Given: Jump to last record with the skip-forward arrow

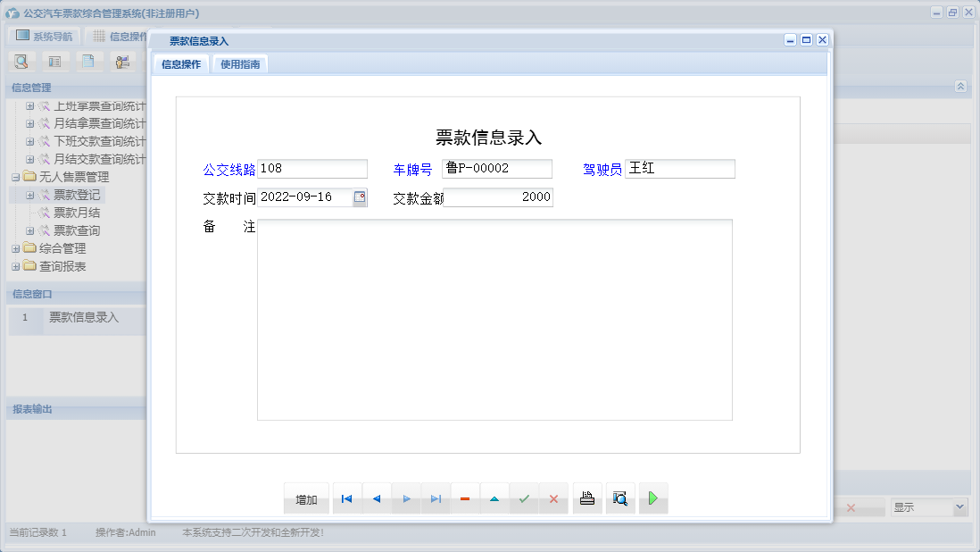Looking at the screenshot, I should click(x=436, y=498).
